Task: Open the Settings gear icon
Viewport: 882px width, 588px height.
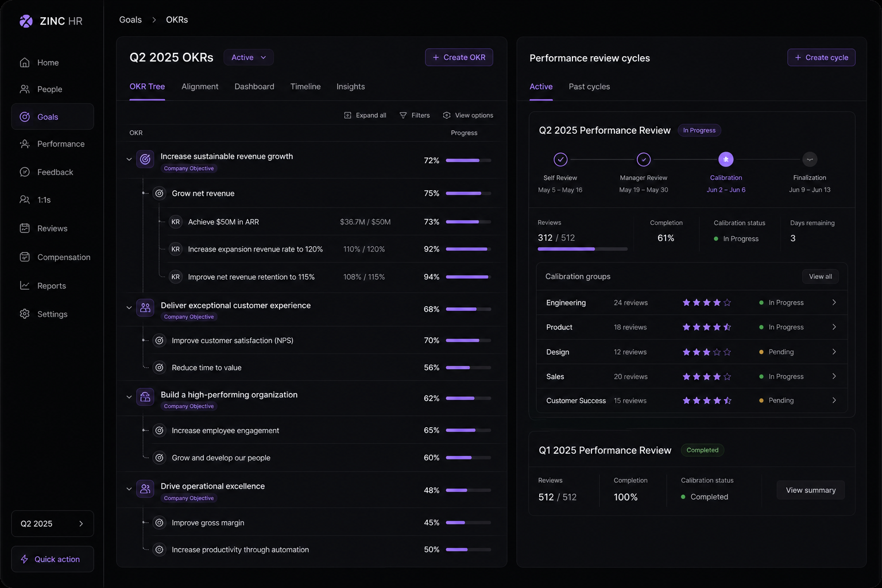Action: (x=25, y=314)
